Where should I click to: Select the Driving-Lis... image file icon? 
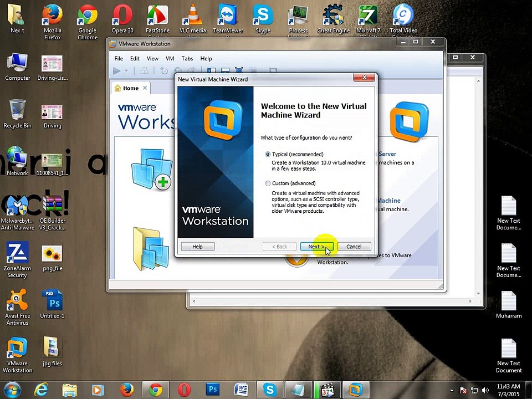click(52, 69)
